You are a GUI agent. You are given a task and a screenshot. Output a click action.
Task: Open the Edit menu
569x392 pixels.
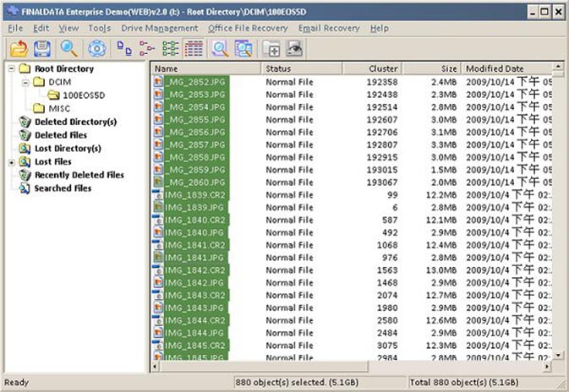tap(41, 28)
